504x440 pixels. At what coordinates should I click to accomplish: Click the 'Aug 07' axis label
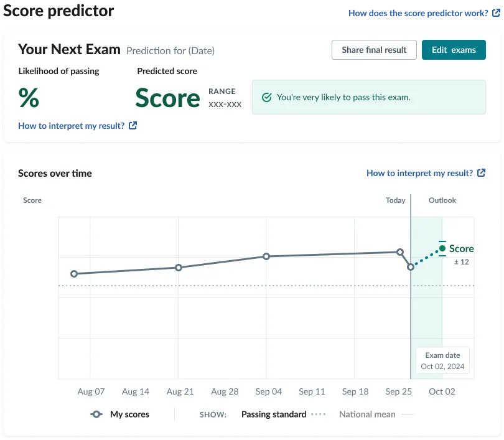pyautogui.click(x=91, y=391)
